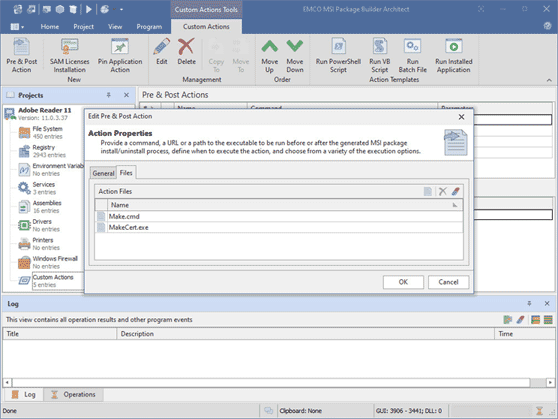Click the Description column header in Log
Image resolution: width=558 pixels, height=419 pixels.
tap(305, 334)
